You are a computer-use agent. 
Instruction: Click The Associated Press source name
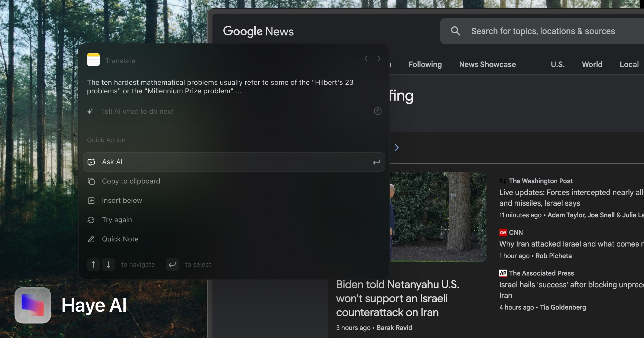541,273
